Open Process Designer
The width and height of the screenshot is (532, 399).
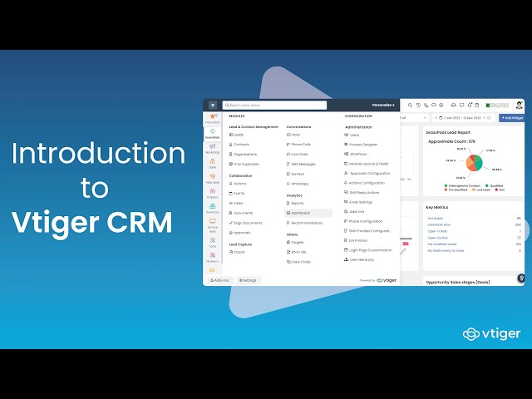361,145
